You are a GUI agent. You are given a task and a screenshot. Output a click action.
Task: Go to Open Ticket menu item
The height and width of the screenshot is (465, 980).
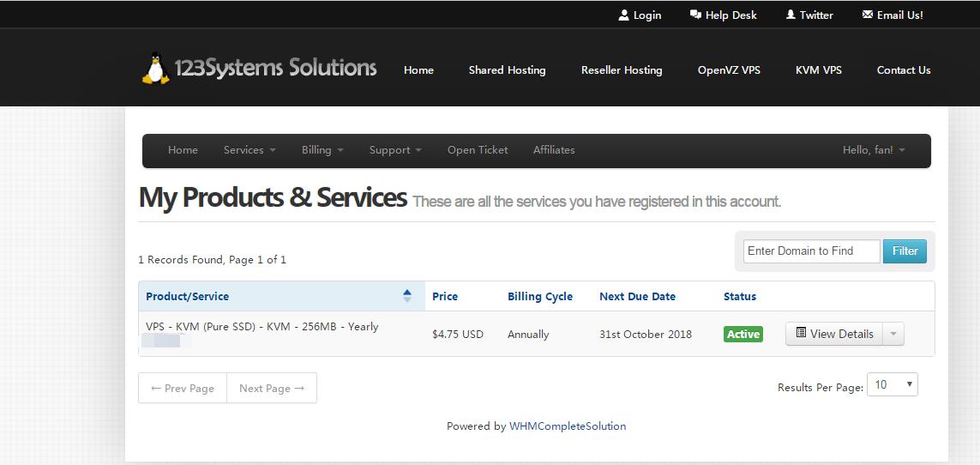coord(478,150)
